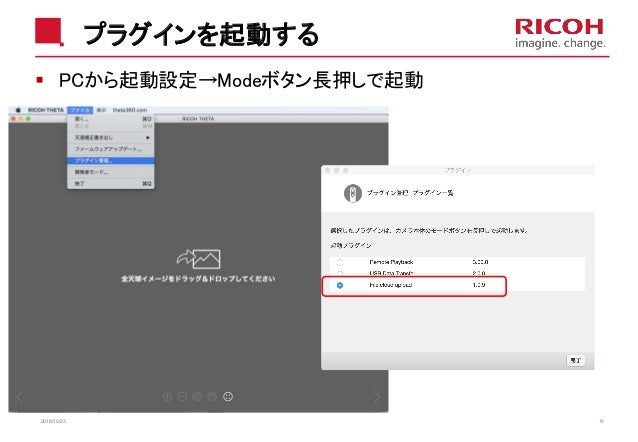Viewport: 638px width, 442px height.
Task: Go to next image with right chevron
Action: (x=377, y=396)
